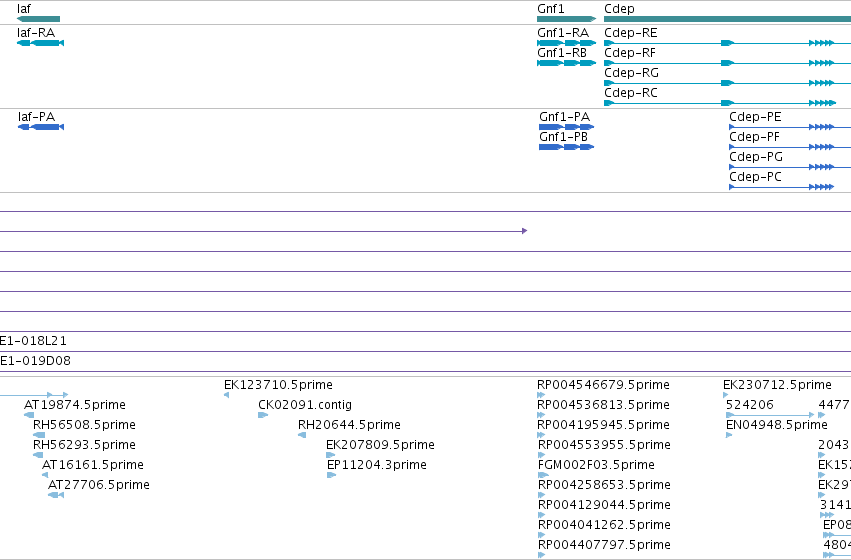Screen dimensions: 851x560
Task: Select the Gnf1-RB transcript label
Action: pos(562,53)
